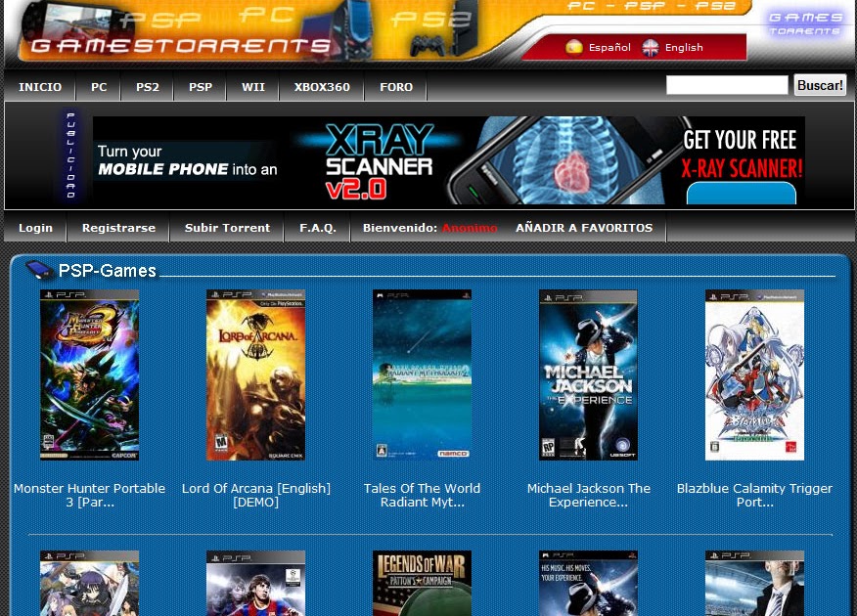Open Lord of Arcana cover image
857x616 pixels.
(255, 375)
